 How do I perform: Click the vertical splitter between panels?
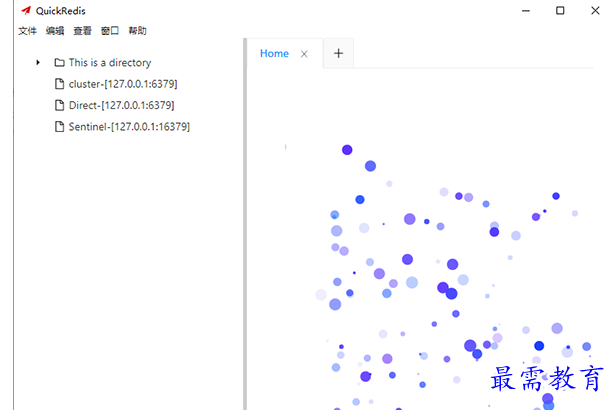coord(245,224)
